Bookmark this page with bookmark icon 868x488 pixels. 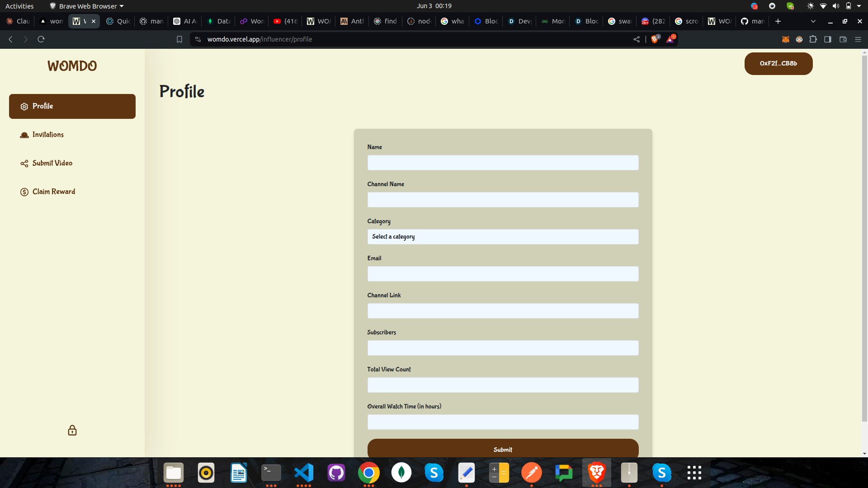(179, 39)
